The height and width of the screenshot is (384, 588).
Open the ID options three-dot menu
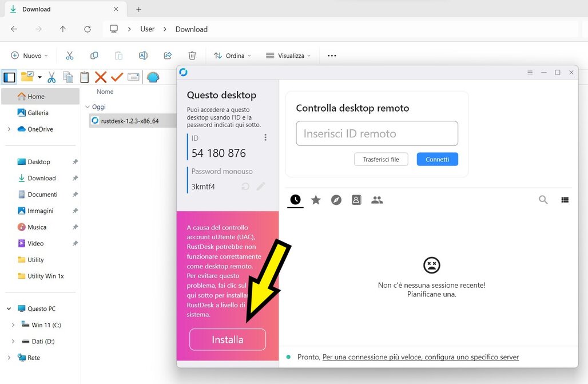click(265, 137)
